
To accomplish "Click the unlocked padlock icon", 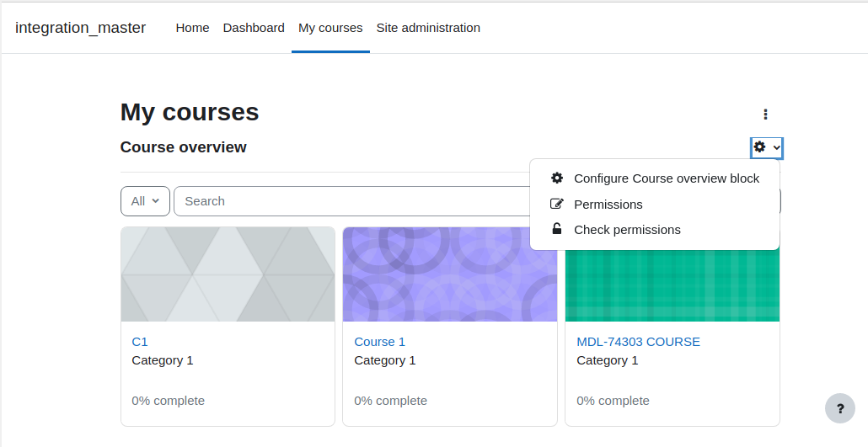I will click(x=557, y=228).
